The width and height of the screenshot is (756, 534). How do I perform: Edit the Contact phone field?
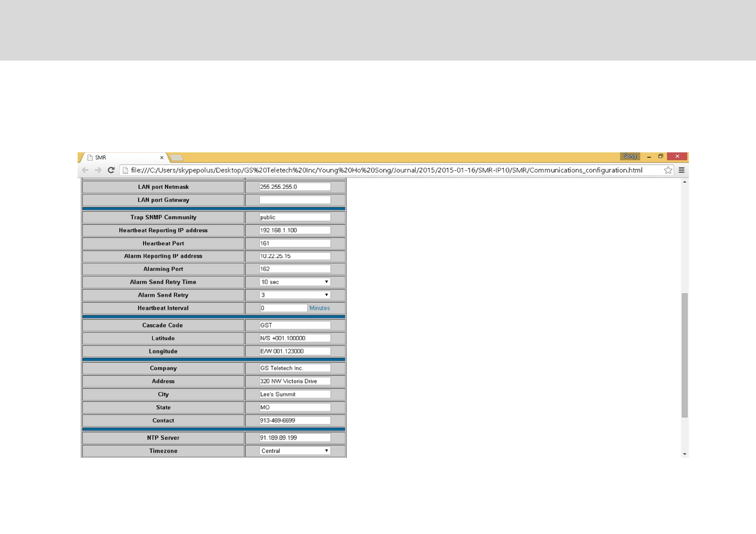[x=295, y=420]
